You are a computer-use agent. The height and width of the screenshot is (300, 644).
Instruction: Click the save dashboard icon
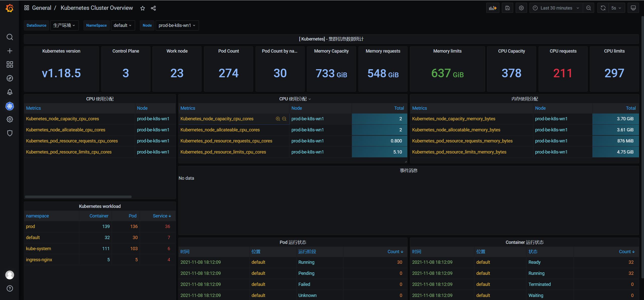tap(507, 8)
